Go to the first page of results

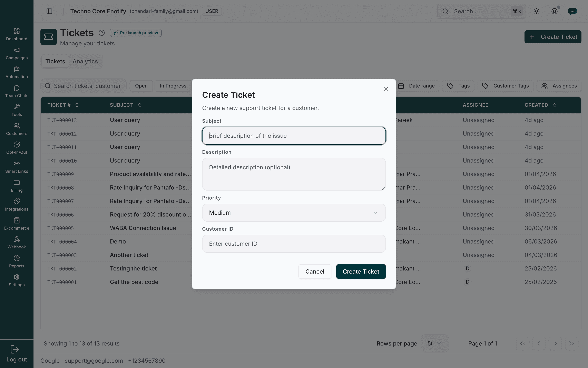click(x=523, y=343)
